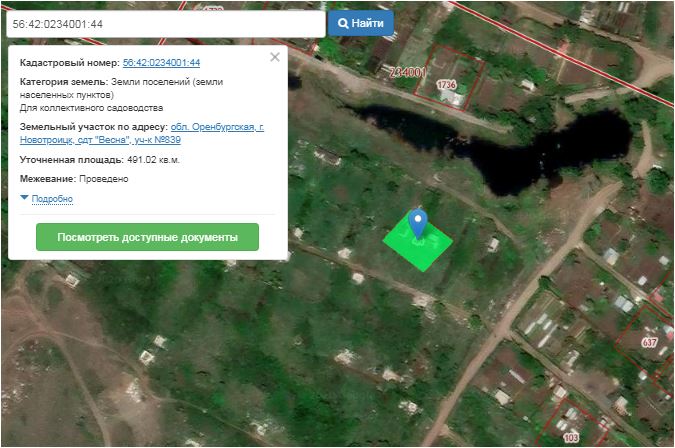The image size is (675, 448).
Task: Open the parcel address link in Новотроицк
Action: coord(142,133)
